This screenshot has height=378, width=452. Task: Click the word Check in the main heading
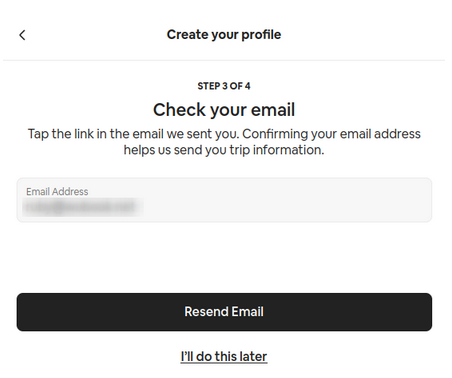click(180, 110)
